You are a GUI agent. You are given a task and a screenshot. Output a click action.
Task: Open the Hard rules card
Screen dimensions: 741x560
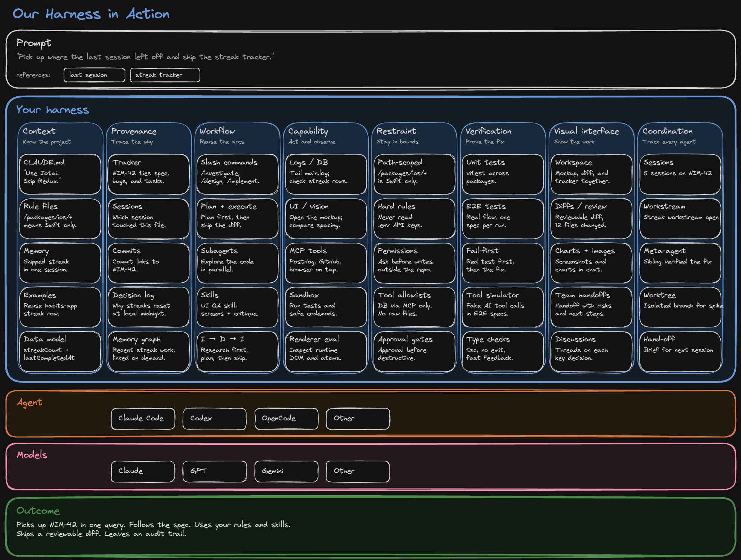(x=415, y=219)
